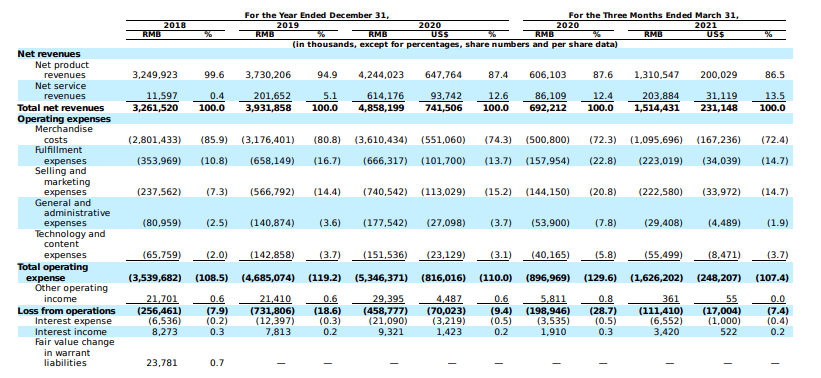Select the cell showing 3,249,923
Viewport: 821px width, 378px height.
point(155,75)
